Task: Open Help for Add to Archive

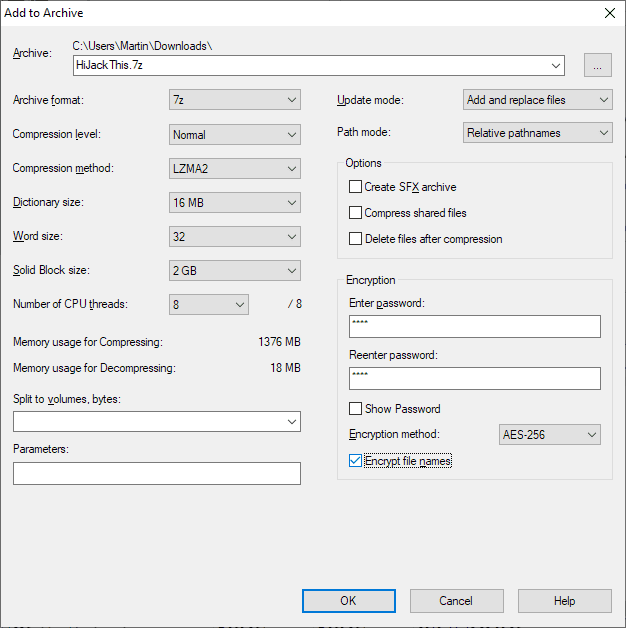Action: tap(564, 601)
